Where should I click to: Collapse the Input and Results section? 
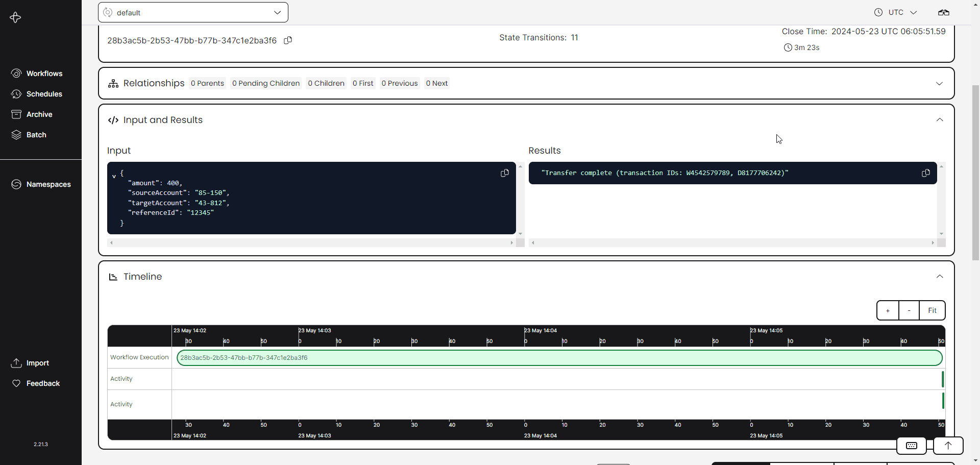939,120
